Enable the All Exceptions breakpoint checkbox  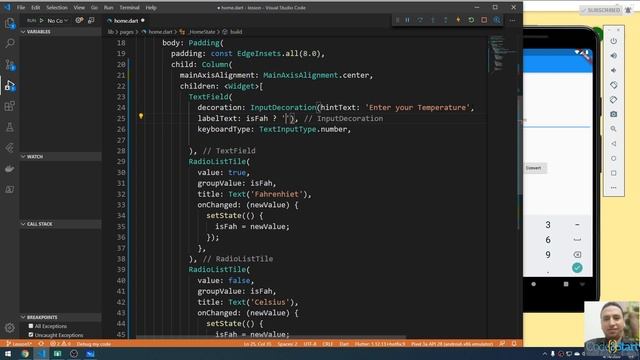[x=31, y=326]
